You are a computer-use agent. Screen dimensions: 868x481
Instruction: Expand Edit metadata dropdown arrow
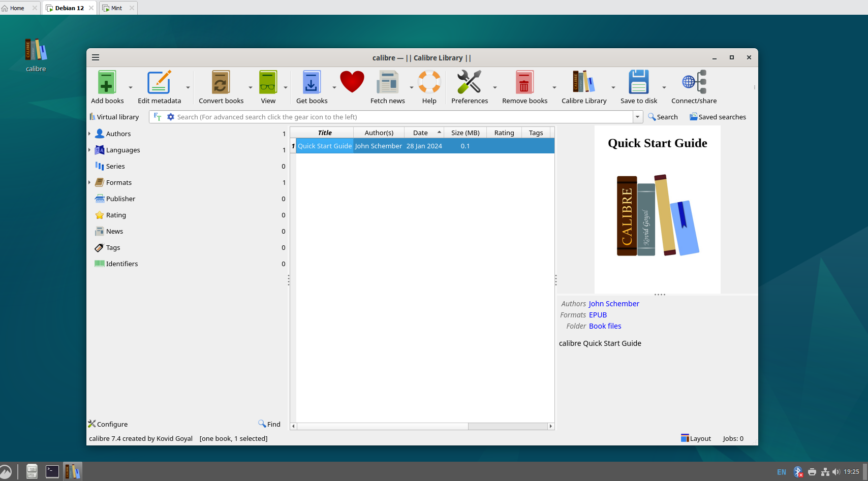pos(188,87)
